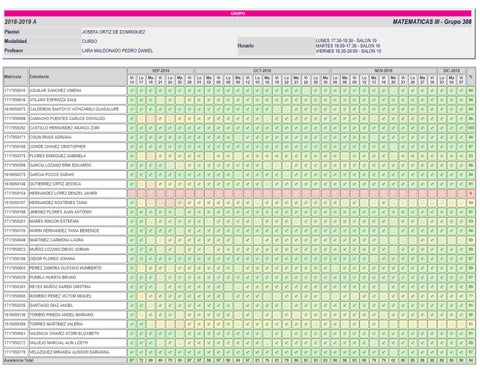The image size is (480, 371).
Task: Click the Horario label
Action: (x=246, y=46)
